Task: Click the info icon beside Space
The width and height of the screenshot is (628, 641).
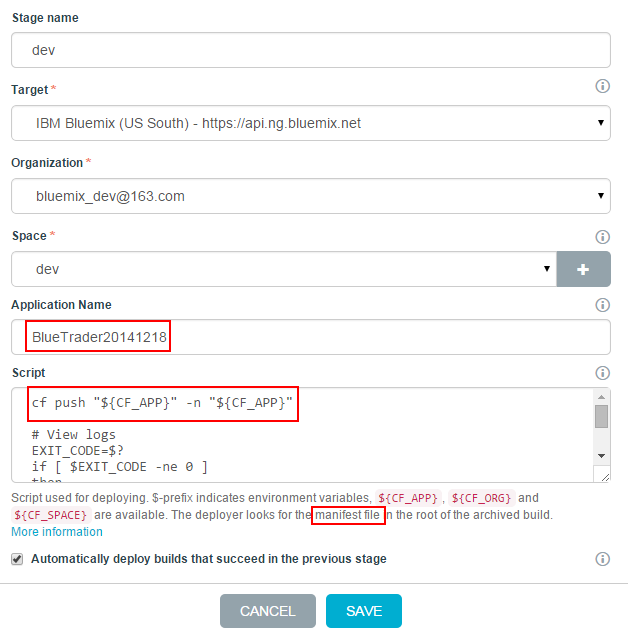Action: 602,237
